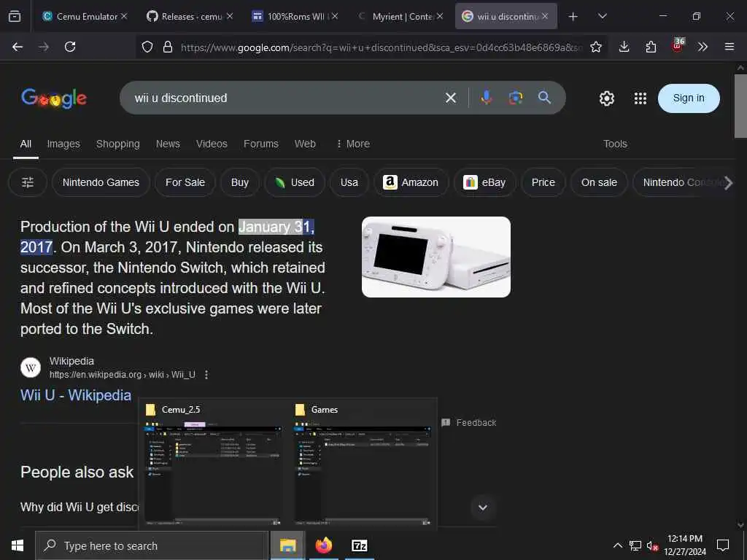Close the Cemu Emulator tab
Viewport: 747px width, 560px height.
[124, 16]
